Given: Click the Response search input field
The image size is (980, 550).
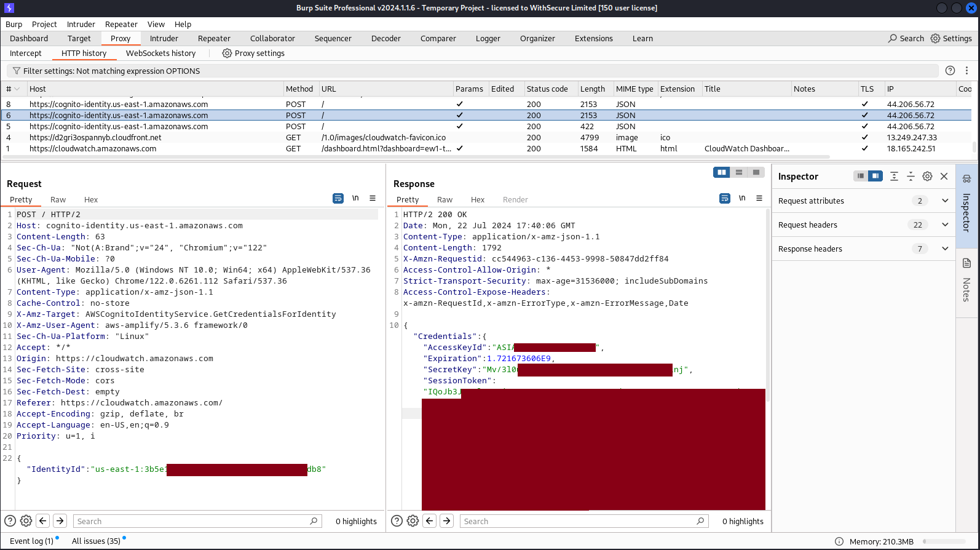Looking at the screenshot, I should click(584, 521).
